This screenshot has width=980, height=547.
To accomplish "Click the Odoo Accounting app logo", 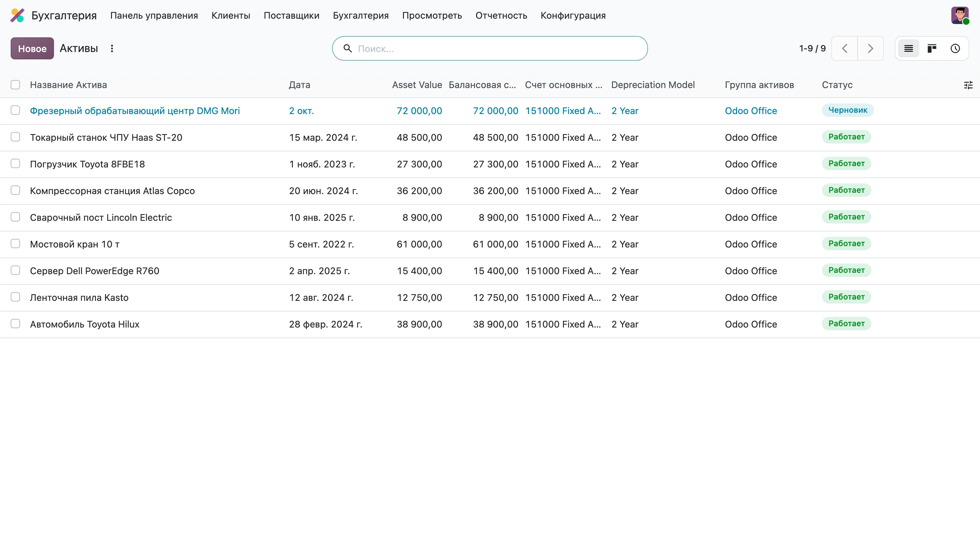I will (17, 15).
